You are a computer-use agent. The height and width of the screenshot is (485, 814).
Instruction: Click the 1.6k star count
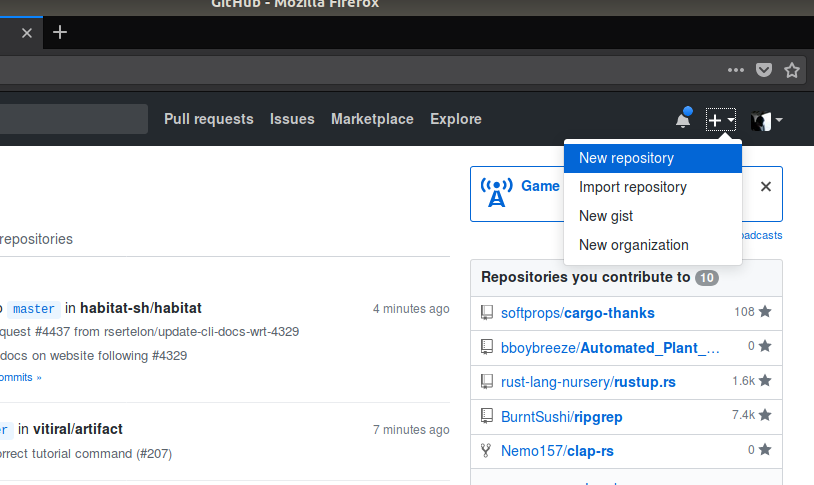pos(744,381)
